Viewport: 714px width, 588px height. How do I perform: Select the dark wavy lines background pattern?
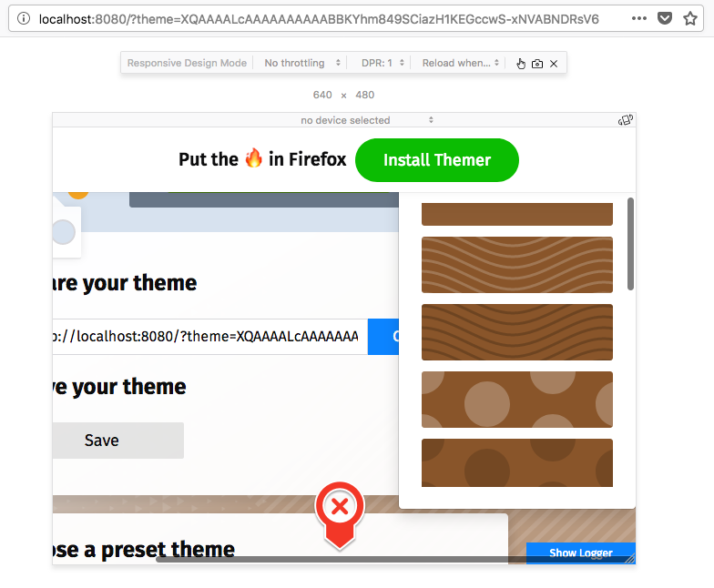(x=517, y=331)
